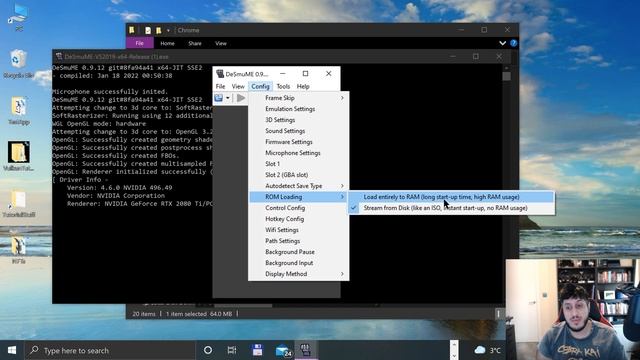Screen dimensions: 640x360
Task: Select the pale folder desktop icon
Action: [19, 203]
